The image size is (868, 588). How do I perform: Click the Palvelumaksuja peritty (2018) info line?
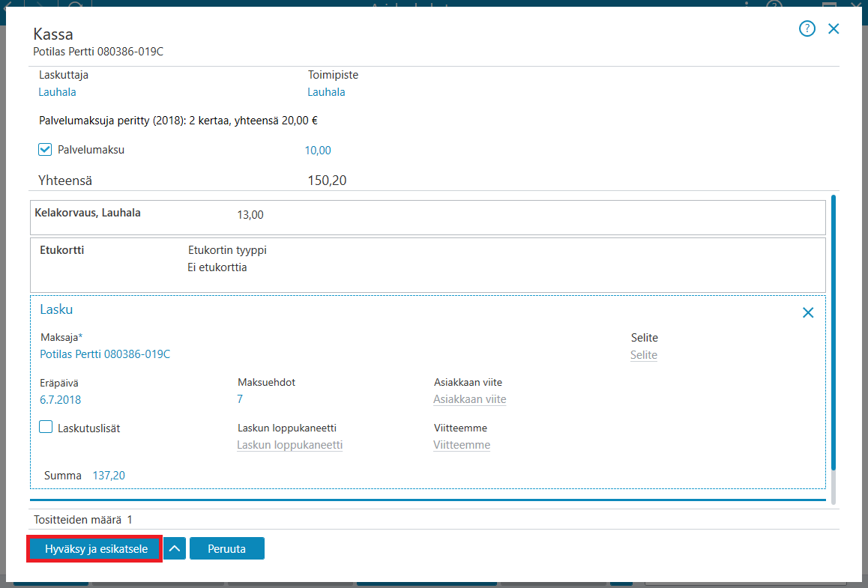178,121
